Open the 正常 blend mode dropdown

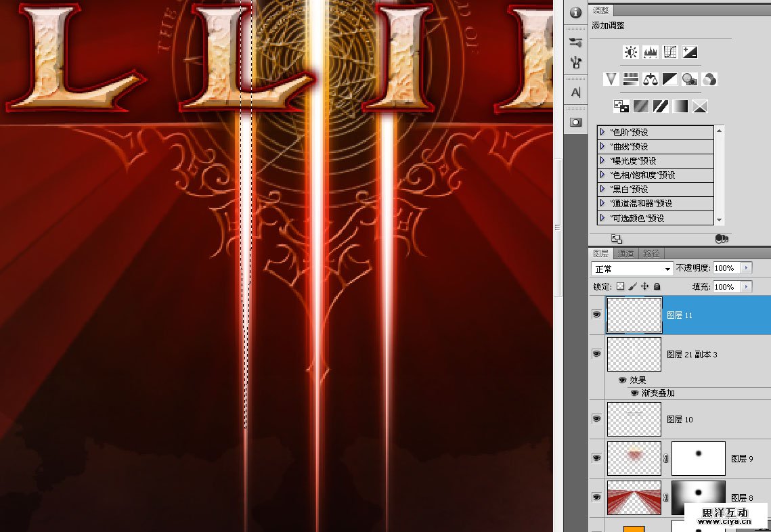pos(632,269)
